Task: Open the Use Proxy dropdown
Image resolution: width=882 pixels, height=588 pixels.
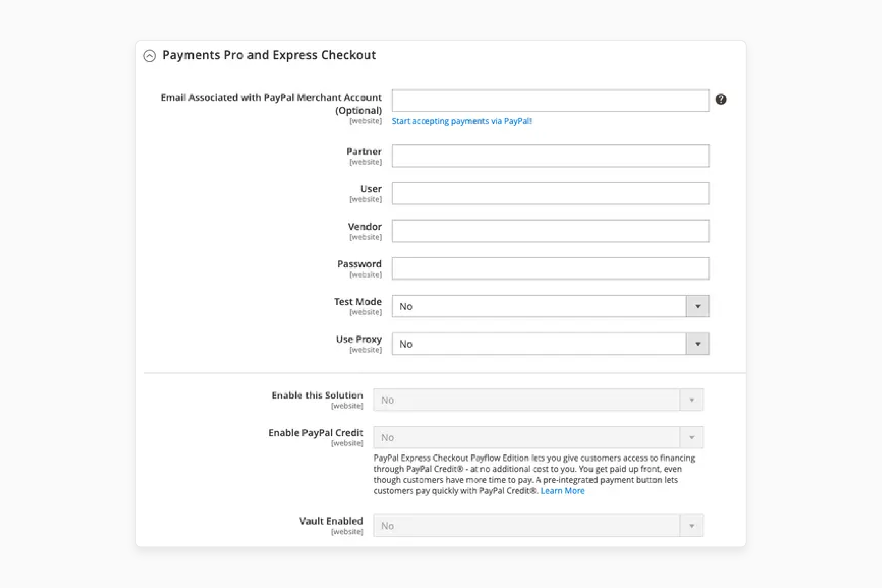Action: pyautogui.click(x=551, y=344)
